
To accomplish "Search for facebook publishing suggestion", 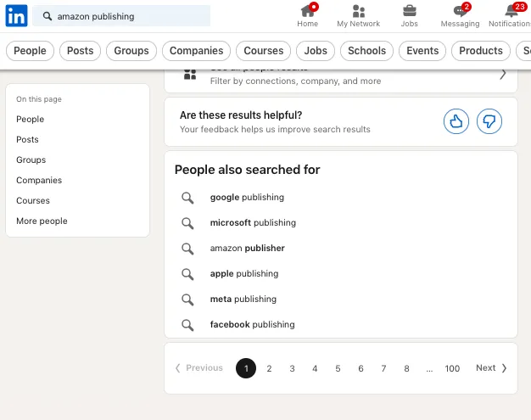I will 252,324.
